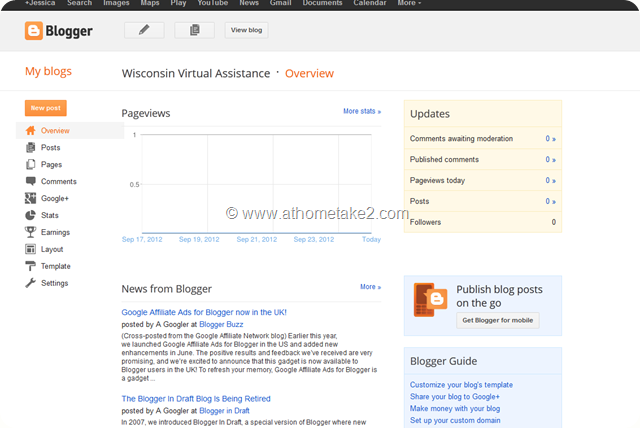Click +Jessica in the Google bar
This screenshot has height=428, width=640.
(x=40, y=3)
